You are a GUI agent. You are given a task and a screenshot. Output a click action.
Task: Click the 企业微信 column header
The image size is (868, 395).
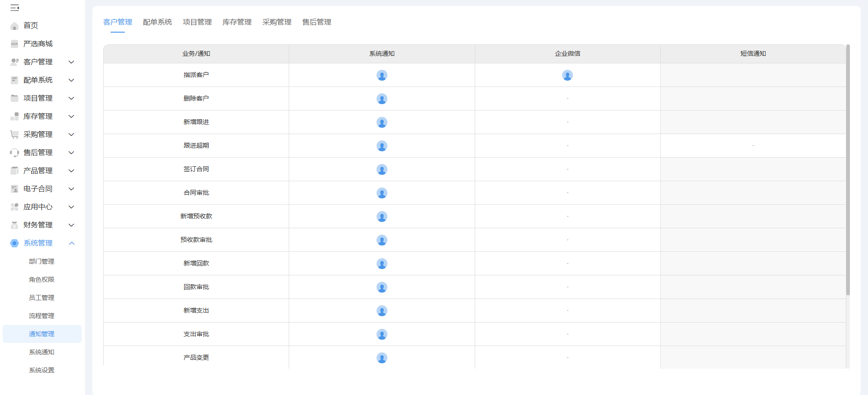[x=568, y=54]
